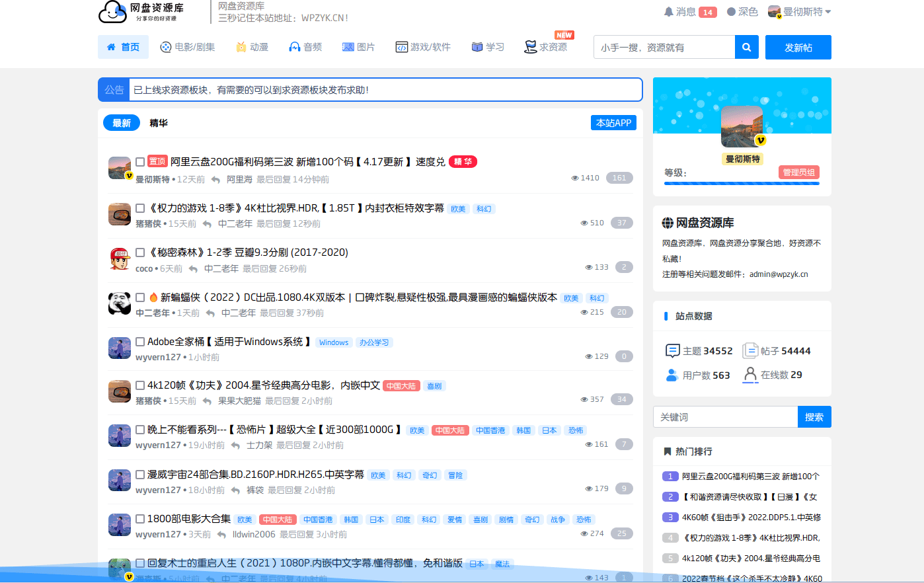Click the 公告 announcement text
Viewport: 924px width, 583px height.
pyautogui.click(x=251, y=90)
